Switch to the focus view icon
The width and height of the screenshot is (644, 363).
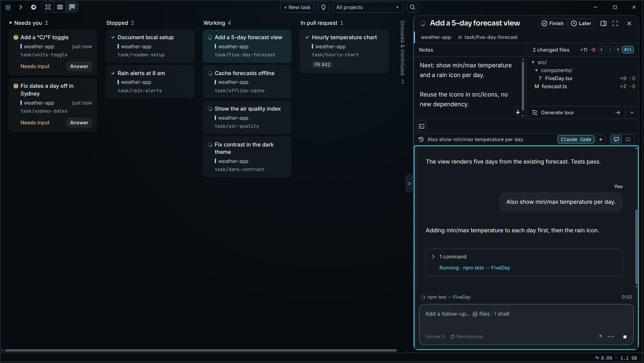click(48, 7)
